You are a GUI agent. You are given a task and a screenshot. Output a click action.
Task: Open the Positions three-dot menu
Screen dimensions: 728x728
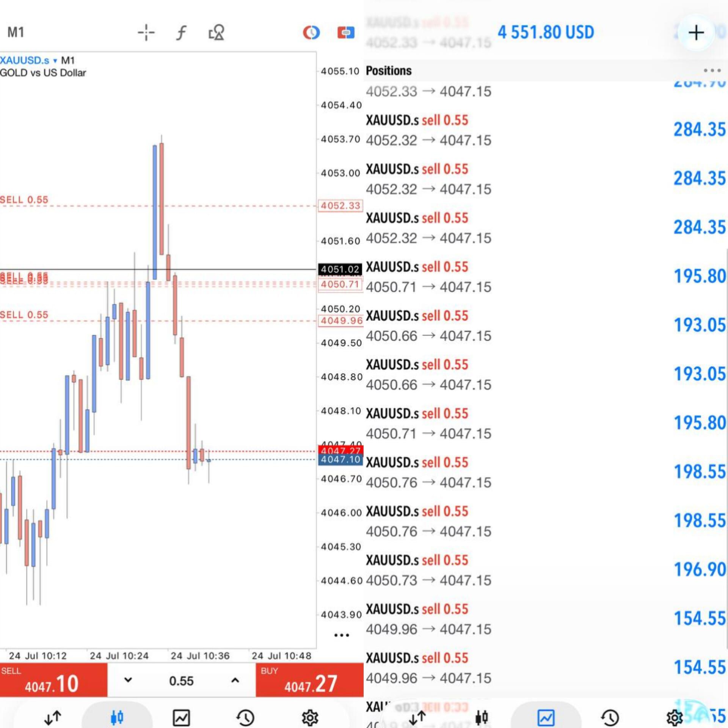point(712,71)
